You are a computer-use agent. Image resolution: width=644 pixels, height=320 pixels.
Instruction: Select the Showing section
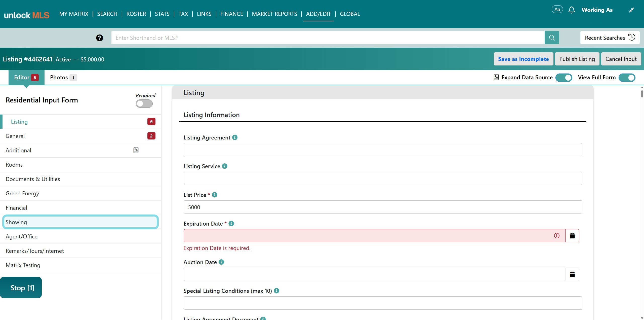pyautogui.click(x=80, y=222)
